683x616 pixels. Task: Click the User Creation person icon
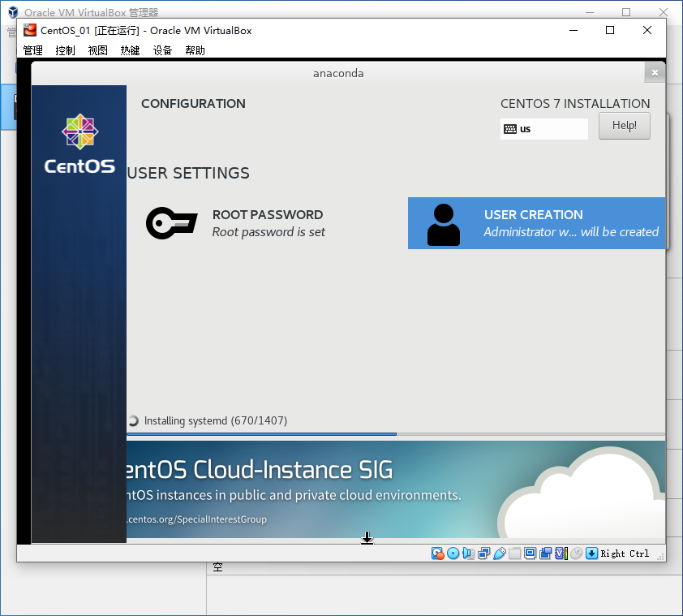444,225
